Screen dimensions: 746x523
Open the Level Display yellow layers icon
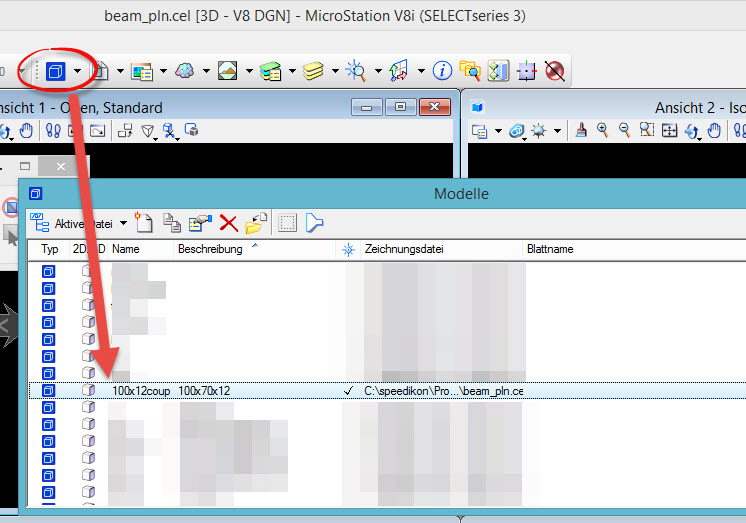point(313,71)
